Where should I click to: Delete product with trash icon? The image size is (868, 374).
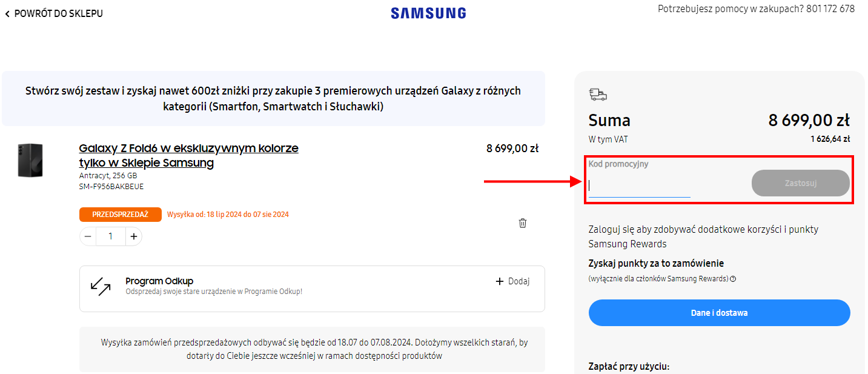[x=523, y=223]
